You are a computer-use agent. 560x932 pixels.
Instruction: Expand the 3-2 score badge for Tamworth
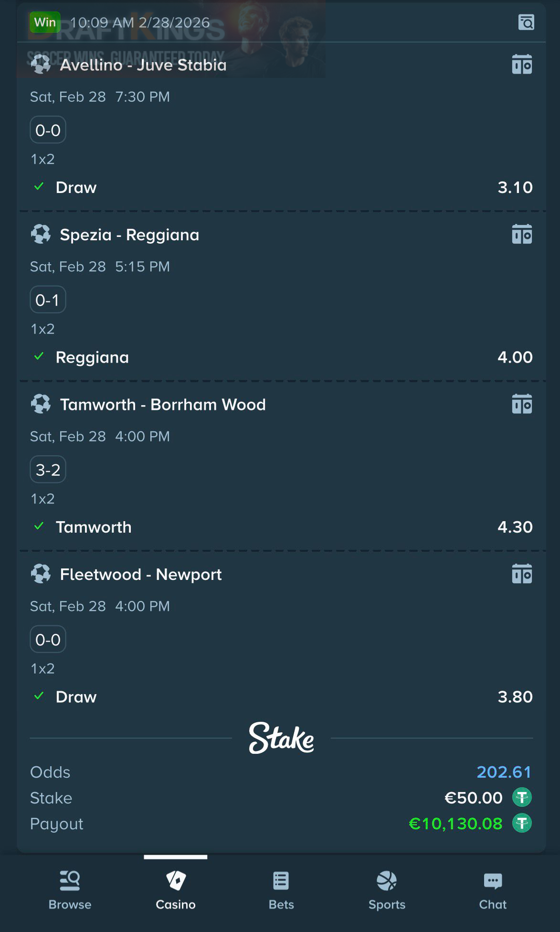(48, 469)
